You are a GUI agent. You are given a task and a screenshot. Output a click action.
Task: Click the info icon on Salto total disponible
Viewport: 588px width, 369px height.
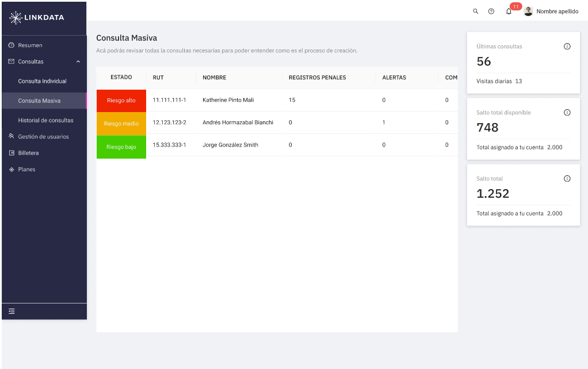tap(567, 113)
